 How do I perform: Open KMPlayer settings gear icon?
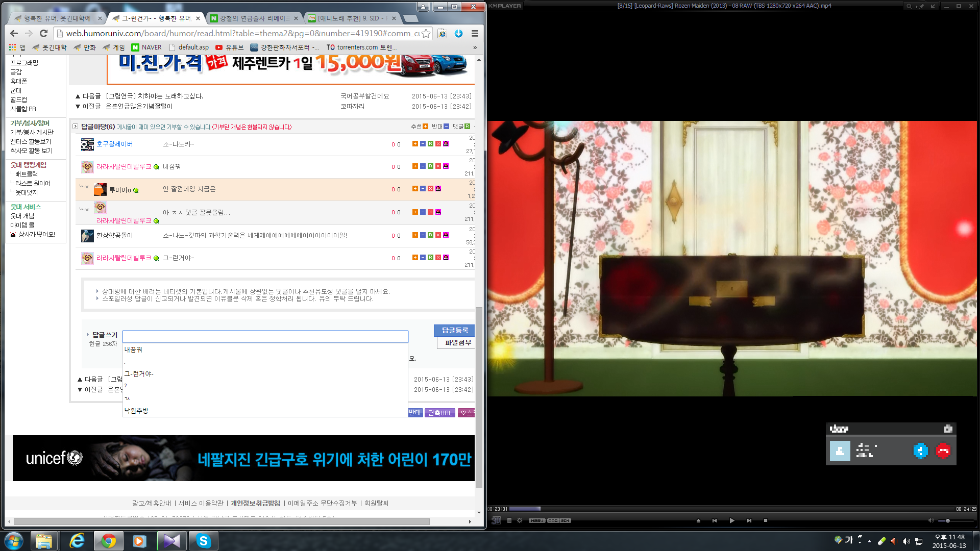click(x=520, y=520)
